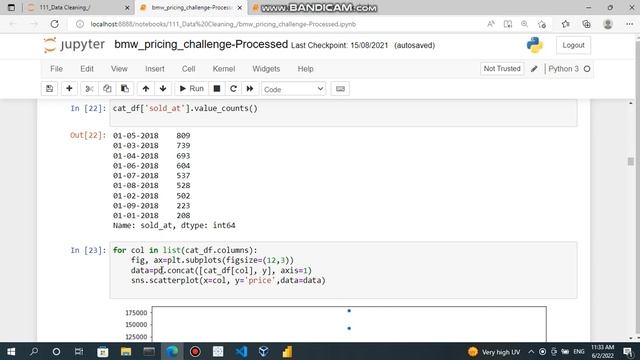Open Windows Start menu

(11, 351)
